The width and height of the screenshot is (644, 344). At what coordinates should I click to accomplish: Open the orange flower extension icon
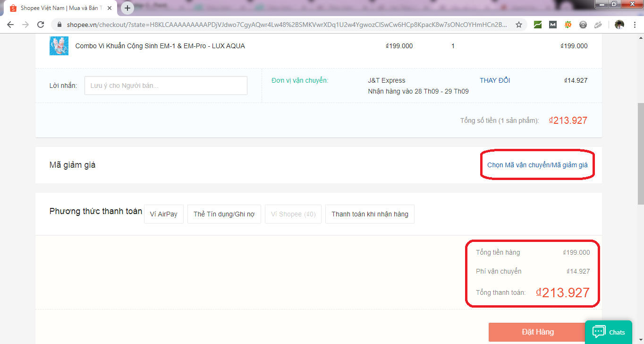[568, 25]
